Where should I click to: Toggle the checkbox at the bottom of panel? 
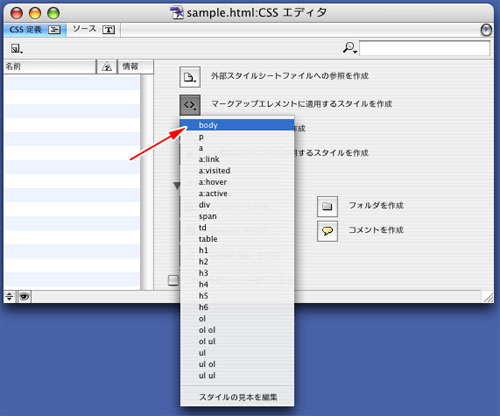click(x=173, y=280)
